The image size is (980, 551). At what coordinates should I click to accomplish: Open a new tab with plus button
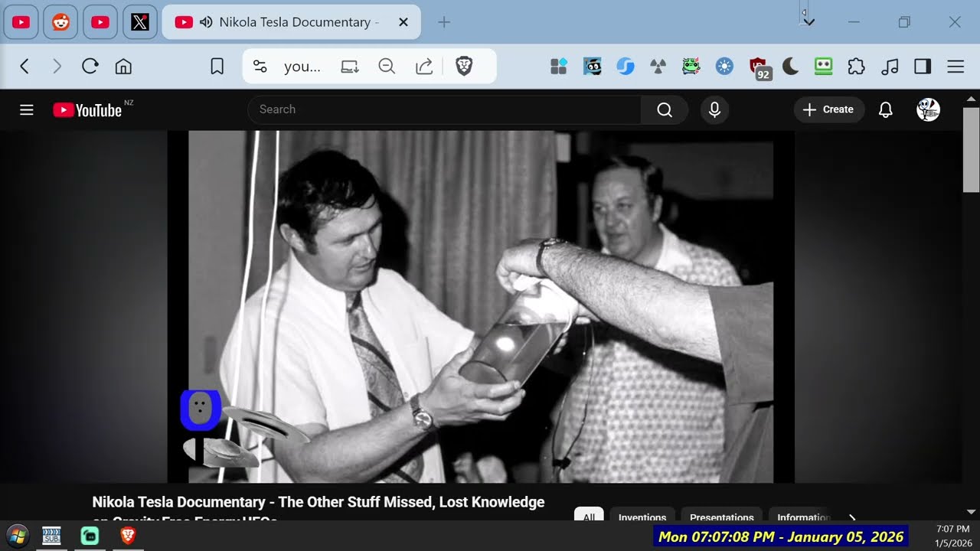tap(443, 22)
